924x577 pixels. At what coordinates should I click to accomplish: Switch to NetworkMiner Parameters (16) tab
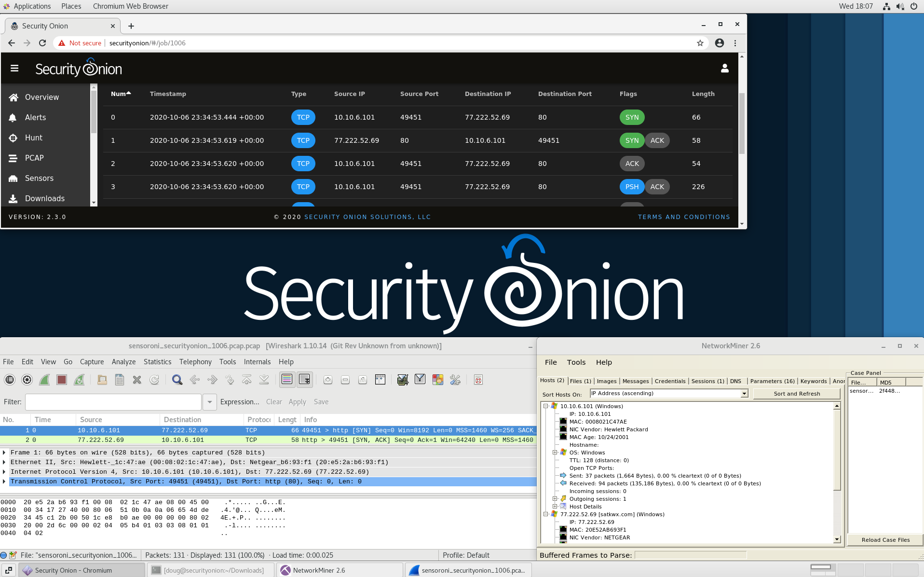point(772,381)
